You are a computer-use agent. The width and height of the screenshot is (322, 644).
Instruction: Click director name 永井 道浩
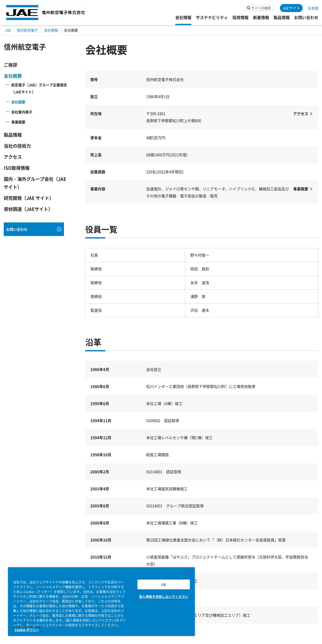click(x=200, y=283)
